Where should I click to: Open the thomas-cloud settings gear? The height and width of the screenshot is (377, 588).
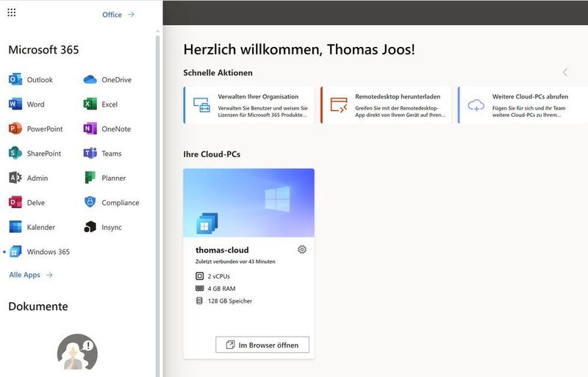302,249
